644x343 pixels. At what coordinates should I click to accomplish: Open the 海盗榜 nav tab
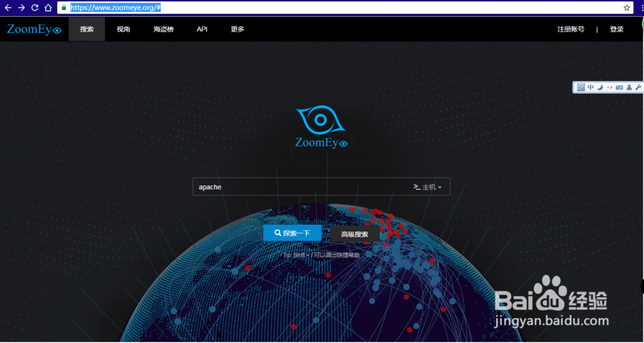click(x=164, y=29)
